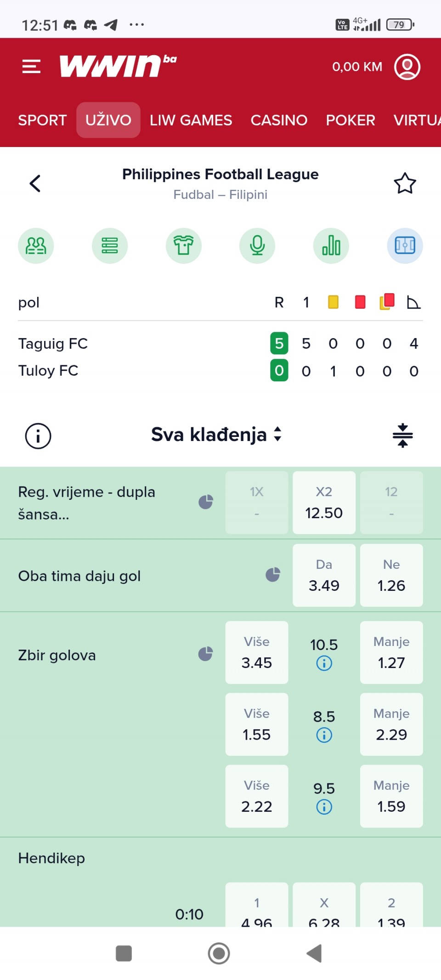Viewport: 441px width, 980px height.
Task: Toggle the cash-out chart icon for Zbir golova
Action: [x=205, y=654]
